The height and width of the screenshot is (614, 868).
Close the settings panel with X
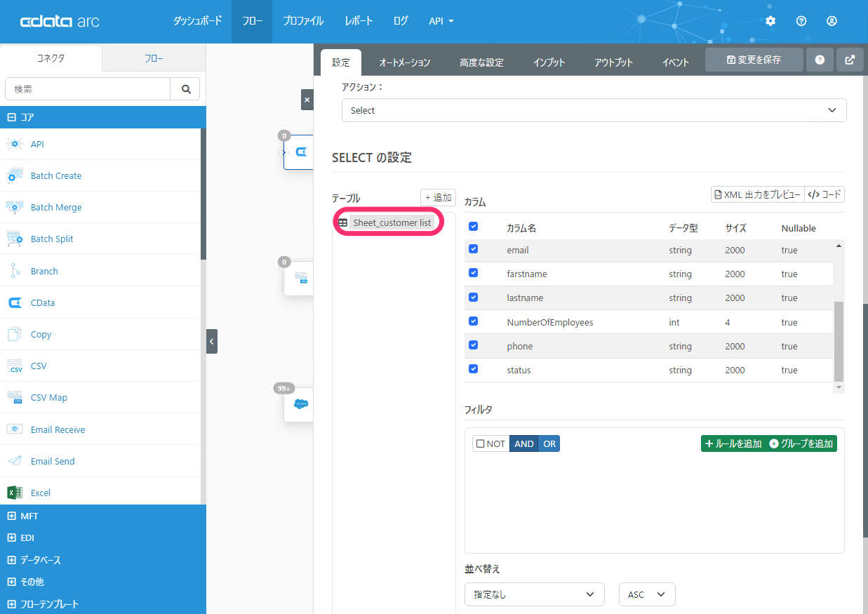[x=307, y=100]
